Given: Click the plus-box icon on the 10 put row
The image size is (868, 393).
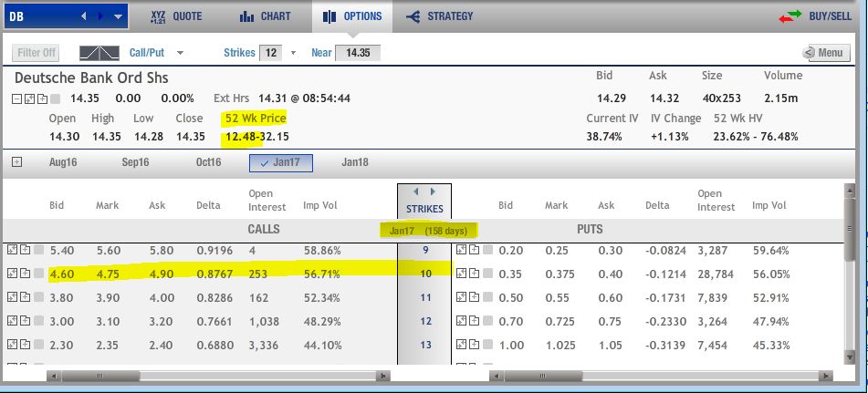Looking at the screenshot, I should click(475, 274).
